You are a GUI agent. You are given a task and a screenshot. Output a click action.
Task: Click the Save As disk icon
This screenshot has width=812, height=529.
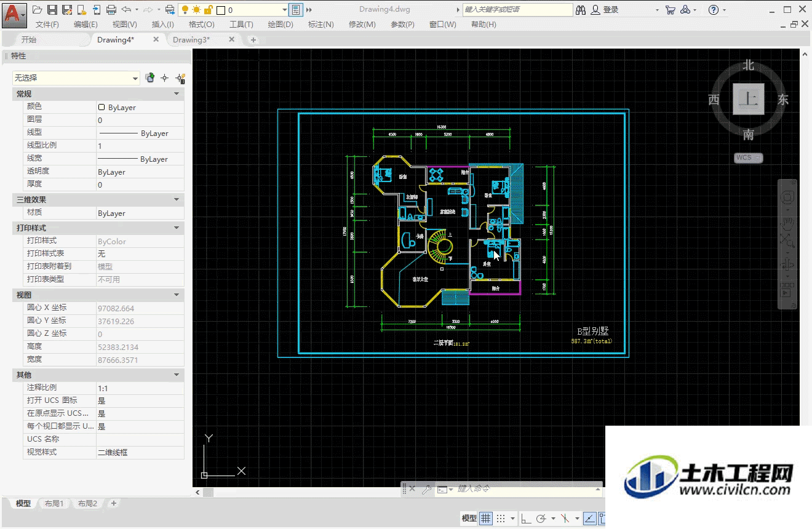[x=67, y=10]
